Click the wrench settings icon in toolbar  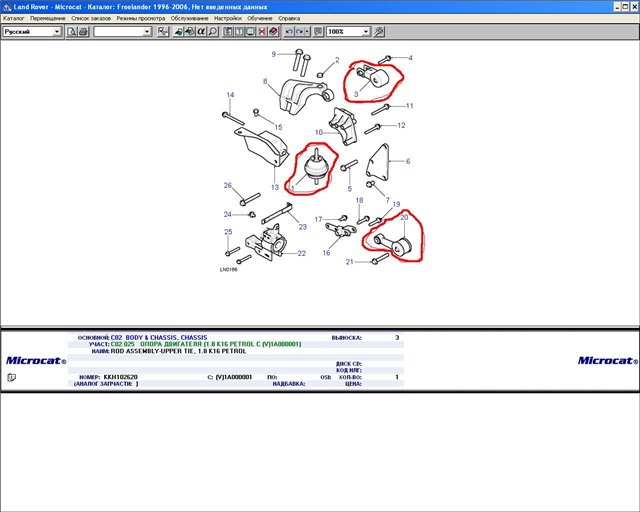tap(379, 31)
